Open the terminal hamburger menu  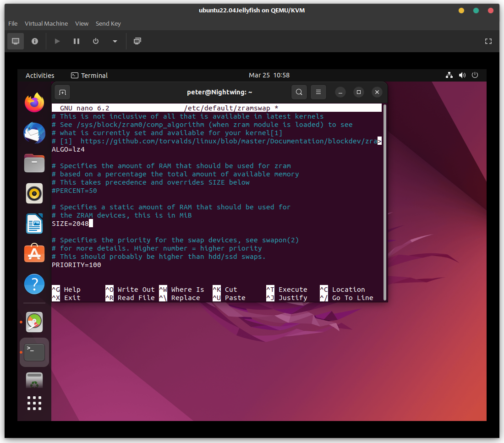[x=318, y=92]
